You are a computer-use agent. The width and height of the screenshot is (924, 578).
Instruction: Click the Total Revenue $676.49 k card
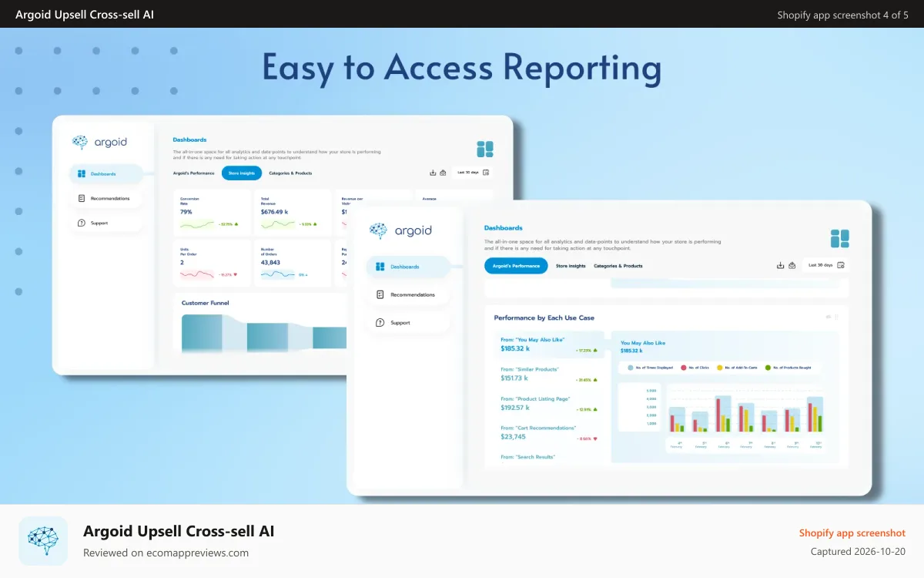pyautogui.click(x=293, y=212)
